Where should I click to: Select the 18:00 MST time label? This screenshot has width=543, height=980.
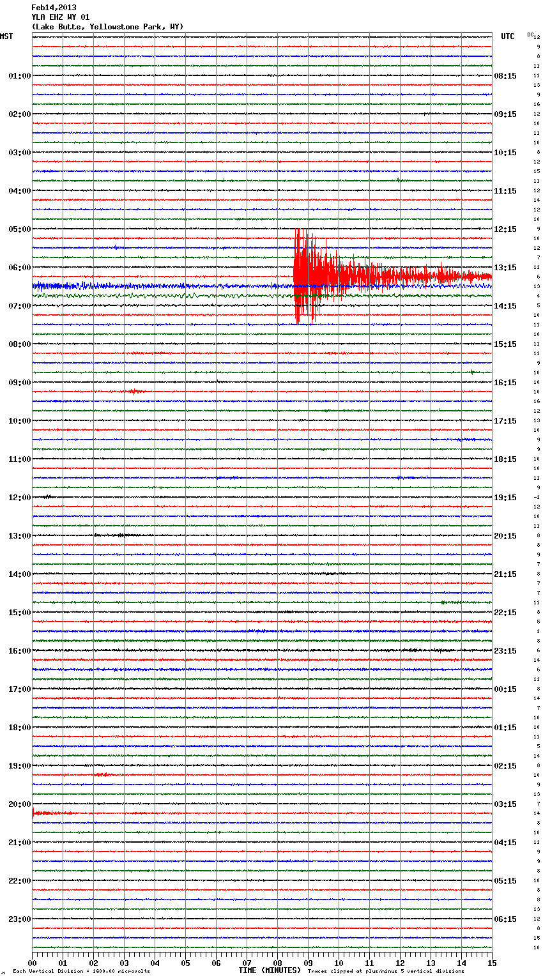pos(19,728)
